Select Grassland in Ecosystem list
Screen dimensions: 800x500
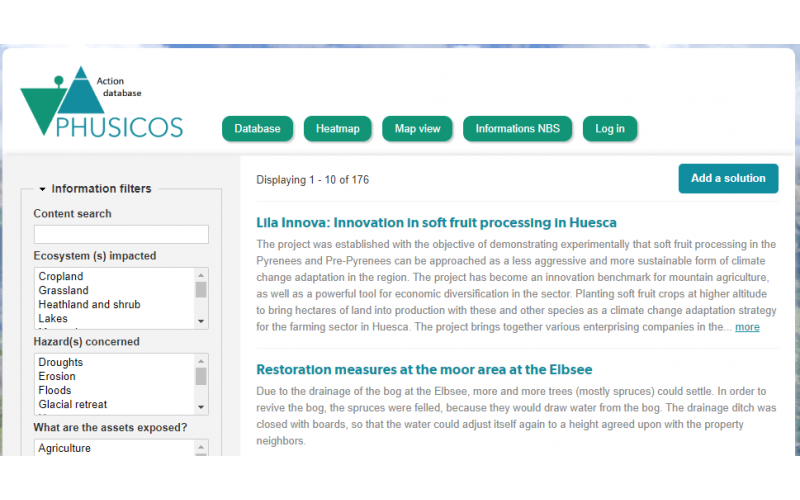point(63,290)
